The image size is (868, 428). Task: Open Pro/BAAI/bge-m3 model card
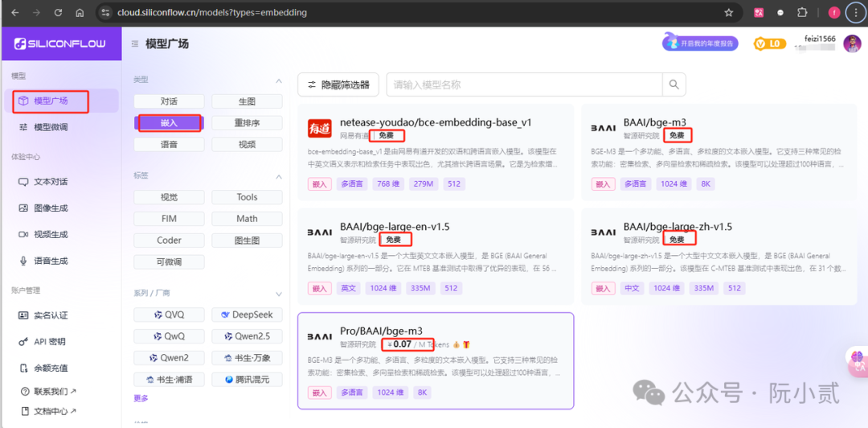[436, 361]
